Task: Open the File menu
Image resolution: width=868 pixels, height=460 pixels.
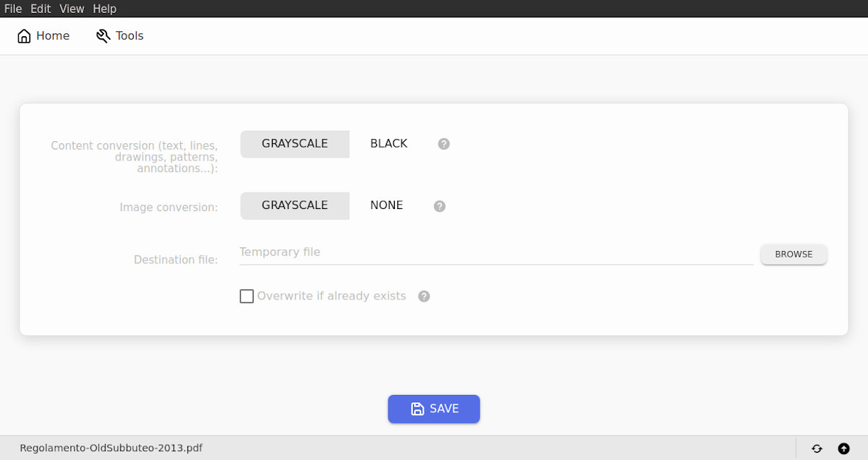Action: point(12,9)
